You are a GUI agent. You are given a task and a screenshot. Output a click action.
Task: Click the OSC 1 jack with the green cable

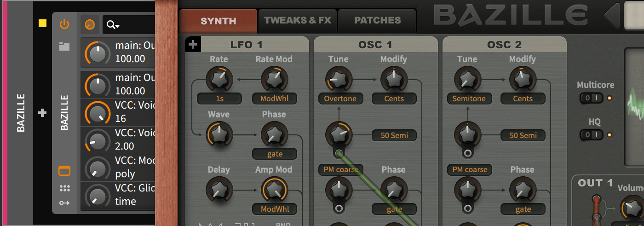(339, 153)
